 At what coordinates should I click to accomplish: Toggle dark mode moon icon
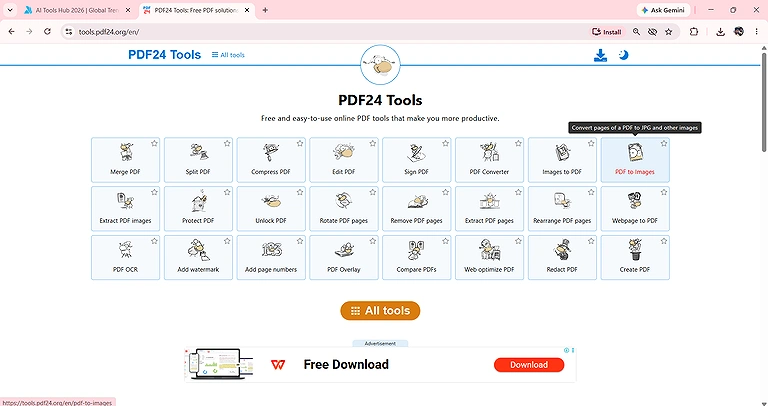(624, 55)
